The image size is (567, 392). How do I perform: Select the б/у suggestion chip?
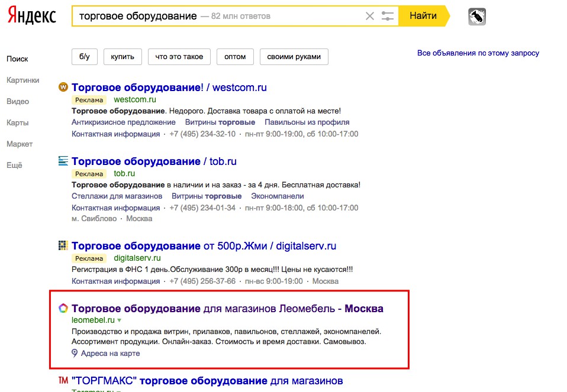point(85,57)
